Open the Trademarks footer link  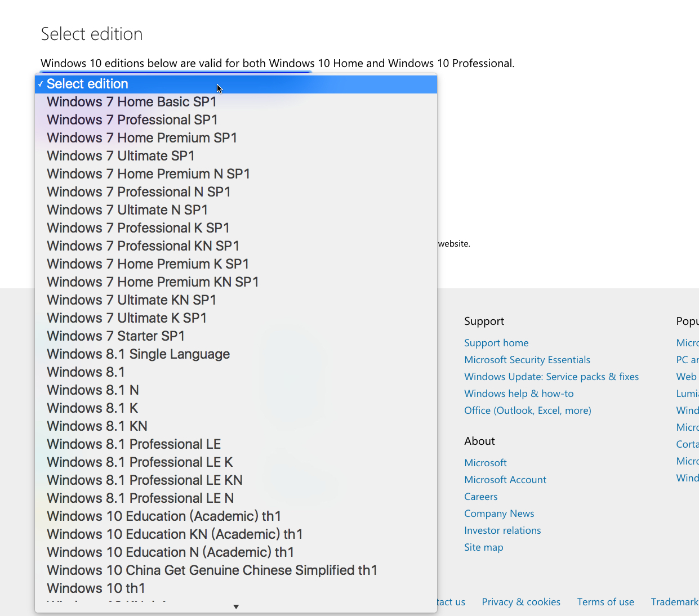tap(675, 602)
